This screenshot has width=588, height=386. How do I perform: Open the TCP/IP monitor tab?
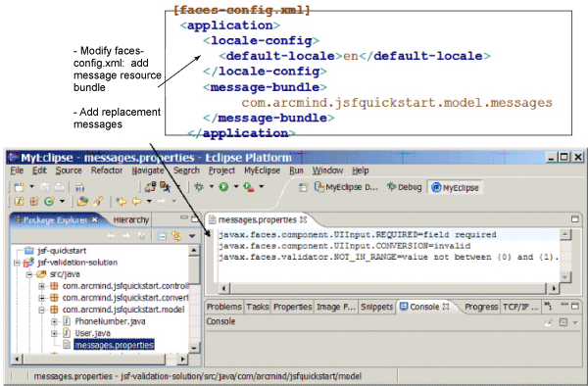tap(520, 307)
